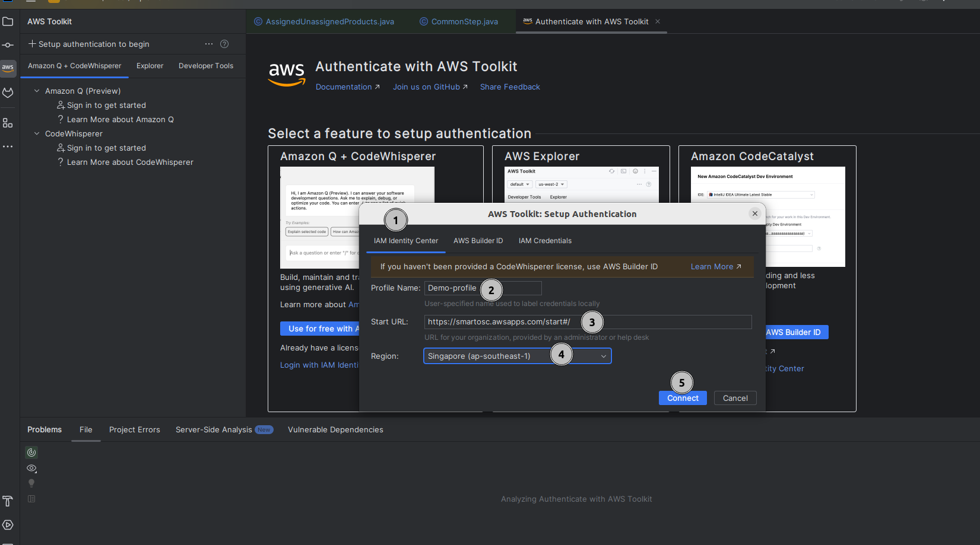Image resolution: width=980 pixels, height=545 pixels.
Task: Collapse the CodeWhisperer tree node
Action: [37, 133]
